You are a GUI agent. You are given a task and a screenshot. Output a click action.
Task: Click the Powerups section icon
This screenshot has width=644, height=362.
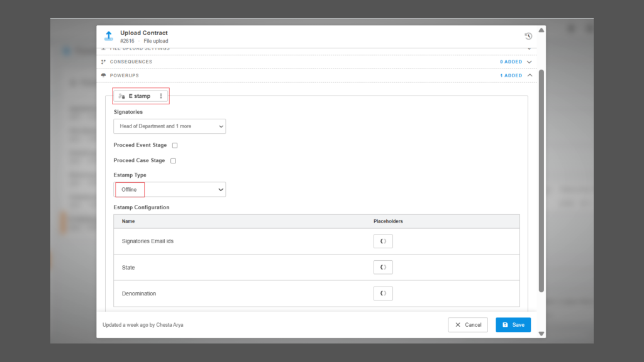point(104,75)
